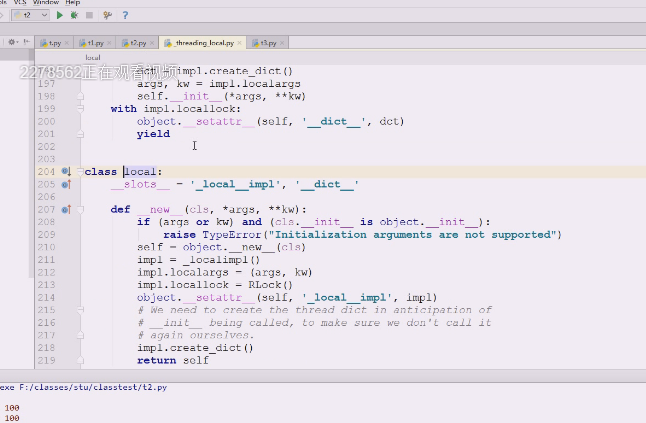Image resolution: width=646 pixels, height=423 pixels.
Task: Click line number 202 in the gutter
Action: click(46, 147)
